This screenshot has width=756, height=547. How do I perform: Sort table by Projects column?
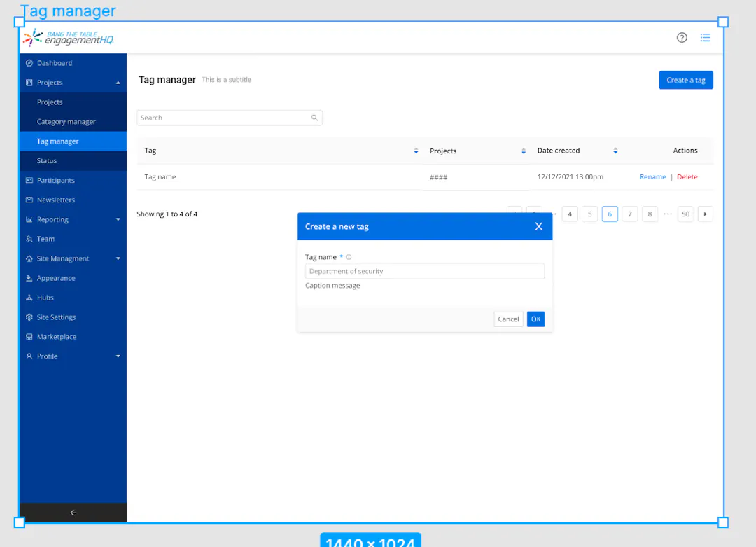click(x=524, y=151)
